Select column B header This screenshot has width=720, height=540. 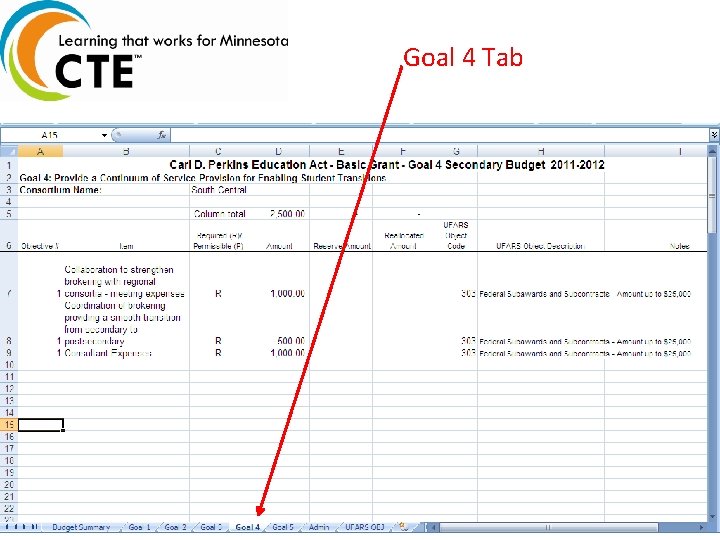click(x=126, y=151)
